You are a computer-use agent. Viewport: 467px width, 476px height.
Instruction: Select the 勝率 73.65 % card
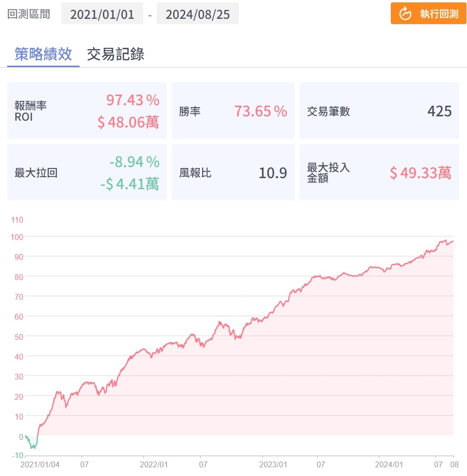pyautogui.click(x=233, y=111)
